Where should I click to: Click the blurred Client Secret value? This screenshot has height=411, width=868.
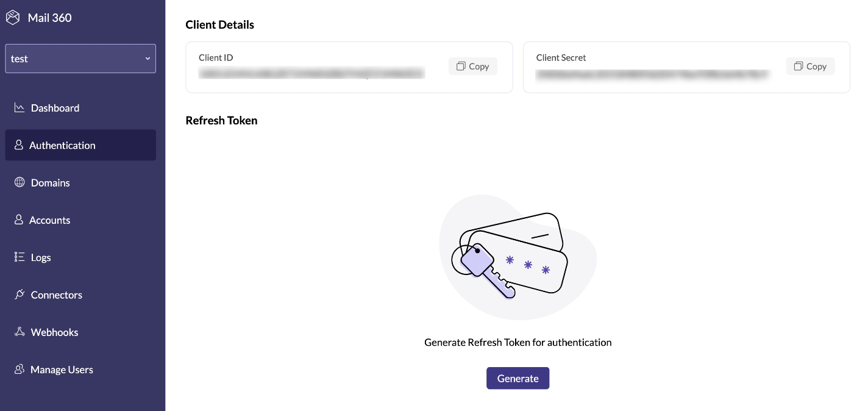pos(652,74)
